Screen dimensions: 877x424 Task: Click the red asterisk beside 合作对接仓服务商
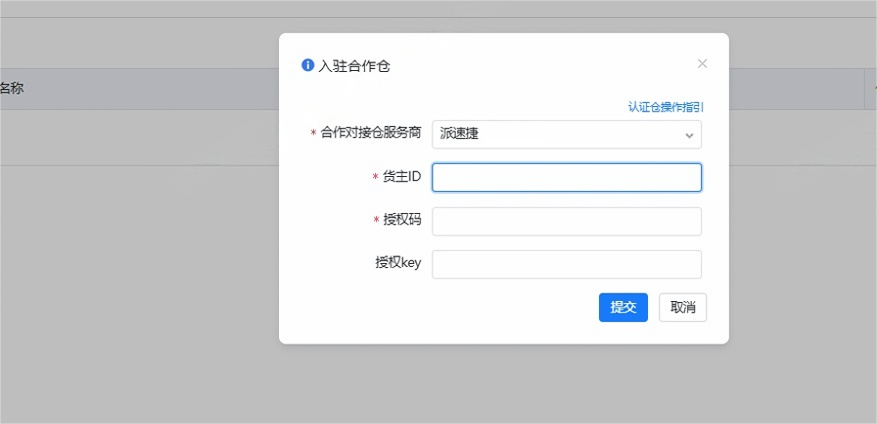pyautogui.click(x=313, y=134)
